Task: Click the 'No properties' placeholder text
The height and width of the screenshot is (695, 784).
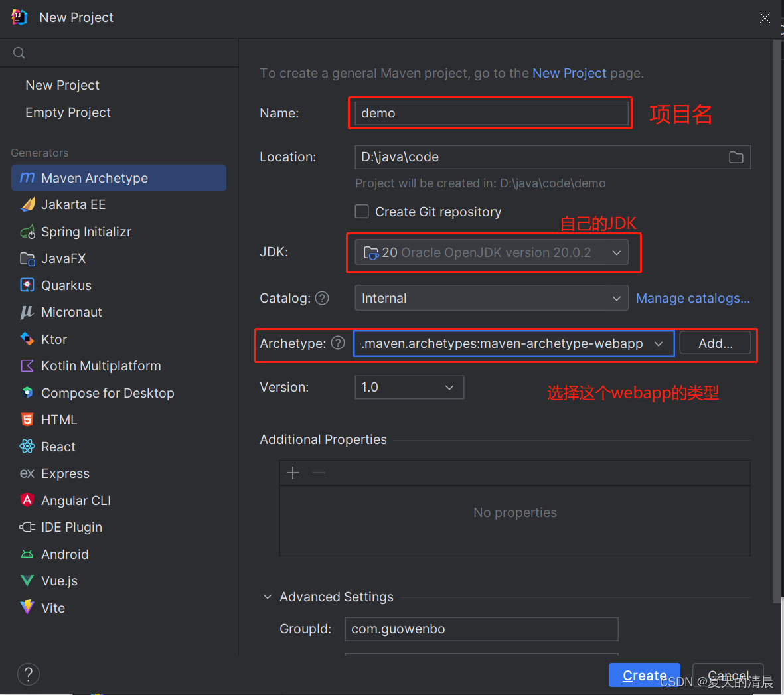Action: 515,513
